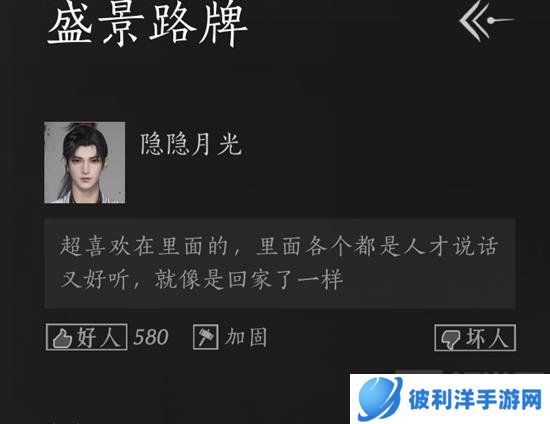550x424 pixels.
Task: Click the 580 like count
Action: (x=151, y=337)
